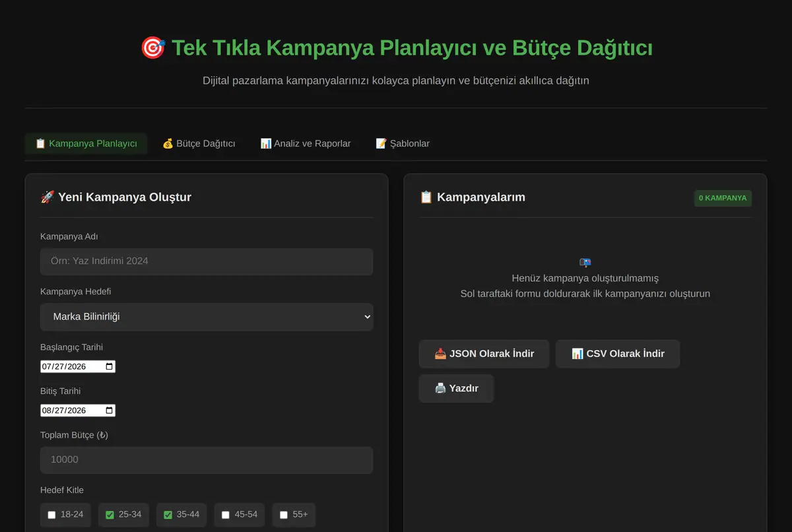The image size is (792, 532).
Task: Open the Analiz ve Raporlar tab
Action: tap(306, 143)
